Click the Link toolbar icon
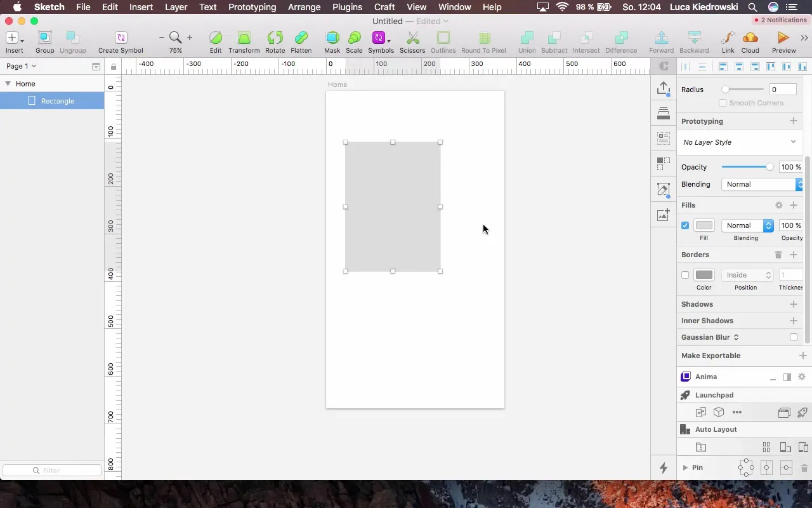 728,38
